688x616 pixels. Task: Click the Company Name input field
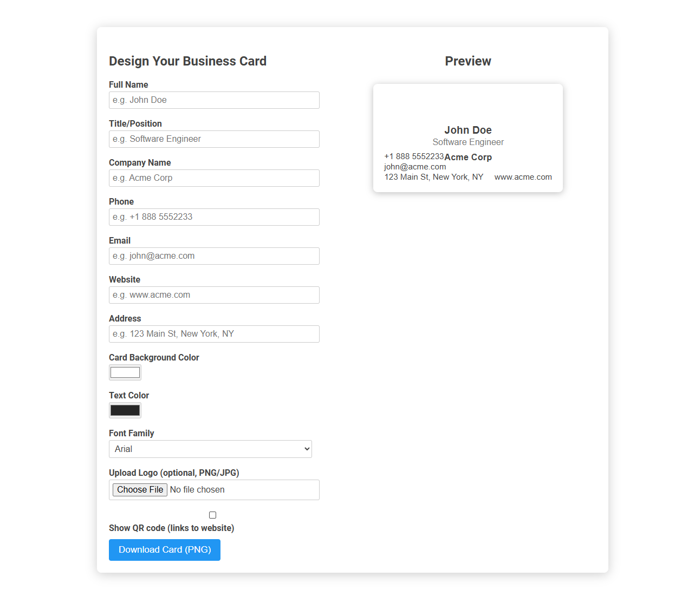coord(213,178)
